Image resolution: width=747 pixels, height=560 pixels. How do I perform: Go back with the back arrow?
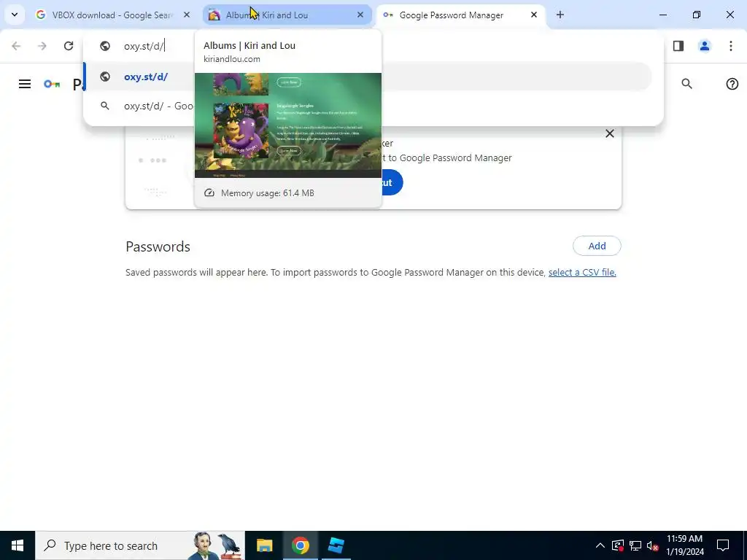click(16, 46)
